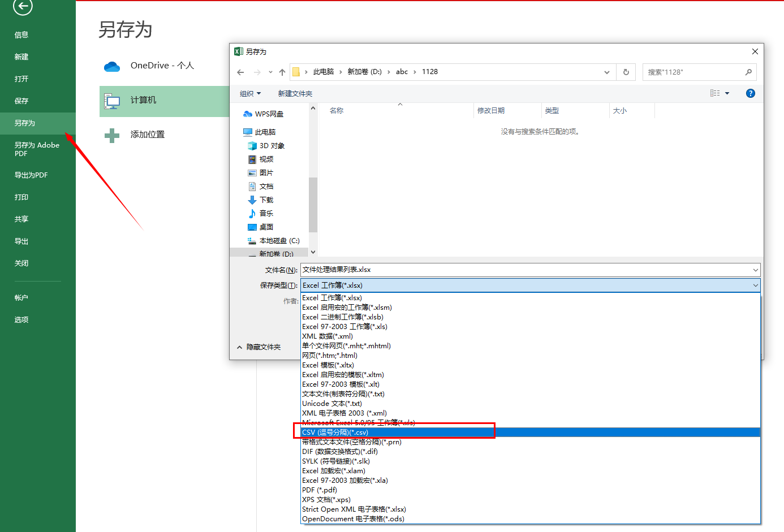Viewport: 784px width, 532px height.
Task: Open help via the question mark icon
Action: pos(750,93)
